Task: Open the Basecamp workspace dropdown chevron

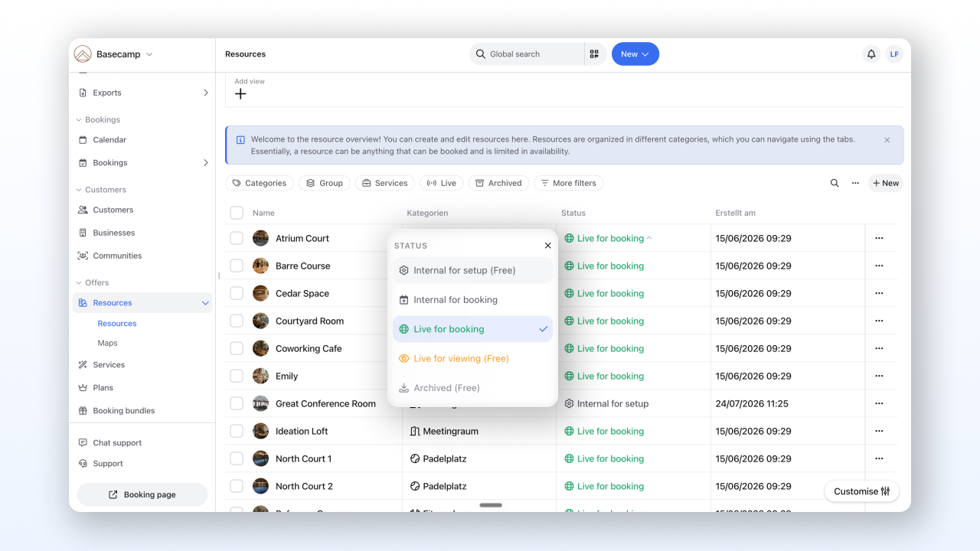Action: tap(149, 54)
